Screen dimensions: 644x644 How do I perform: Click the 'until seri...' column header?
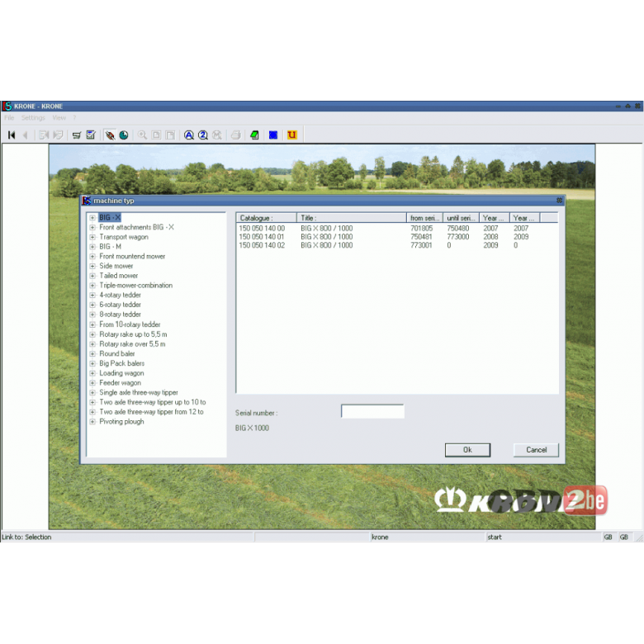(461, 218)
